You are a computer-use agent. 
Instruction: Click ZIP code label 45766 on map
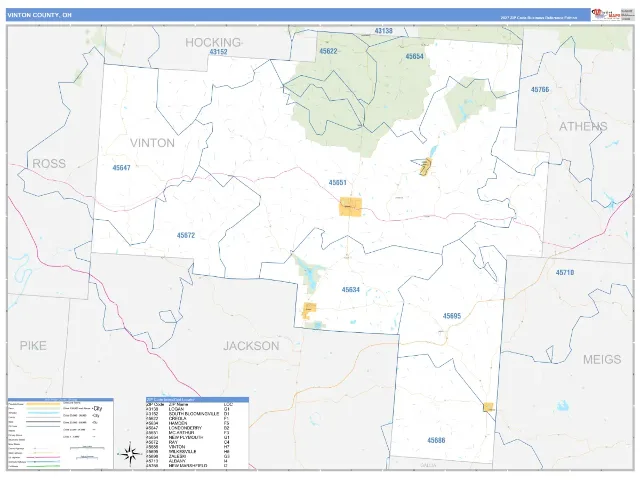(x=540, y=89)
